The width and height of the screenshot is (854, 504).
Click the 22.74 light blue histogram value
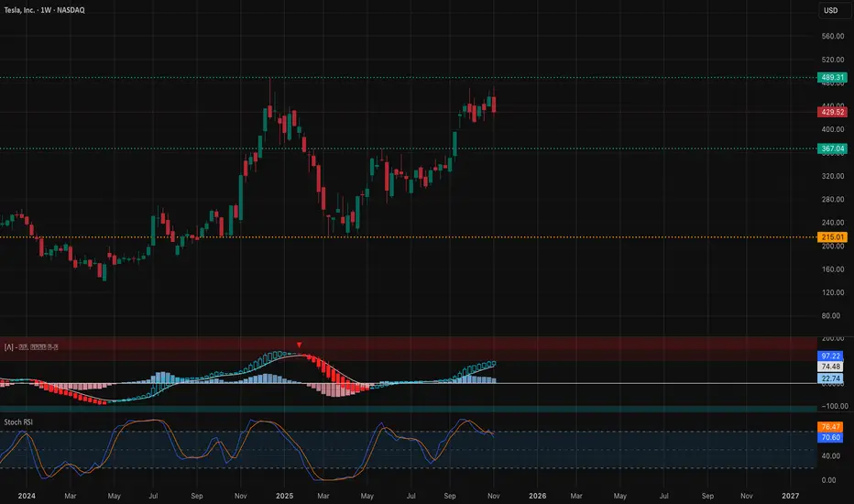coord(830,378)
